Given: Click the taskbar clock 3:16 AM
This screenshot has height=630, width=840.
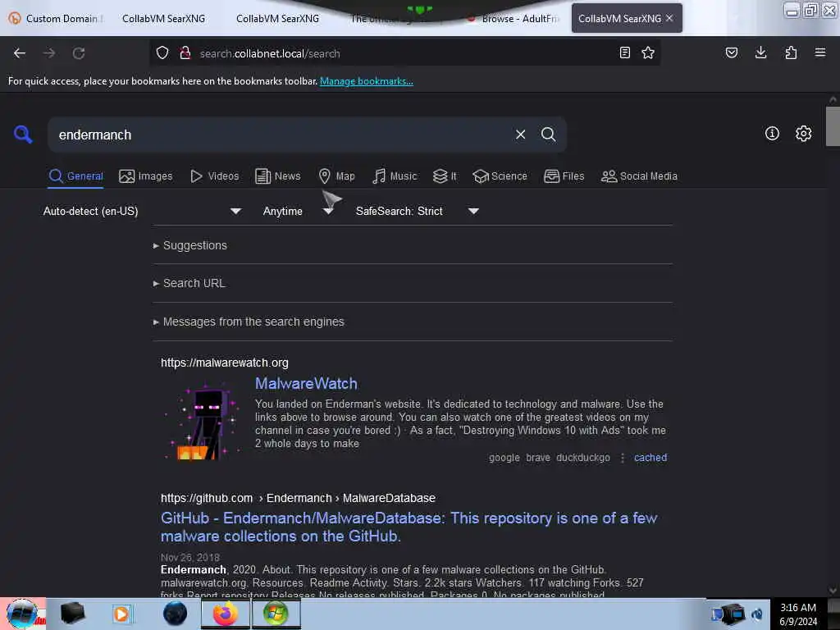Looking at the screenshot, I should click(797, 614).
